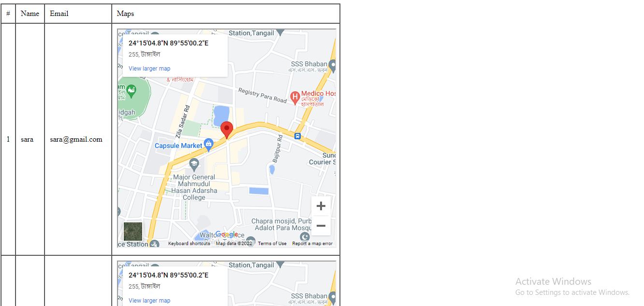Screen dimensions: 644x306
Task: Zoom out with the minus button
Action: (x=321, y=226)
